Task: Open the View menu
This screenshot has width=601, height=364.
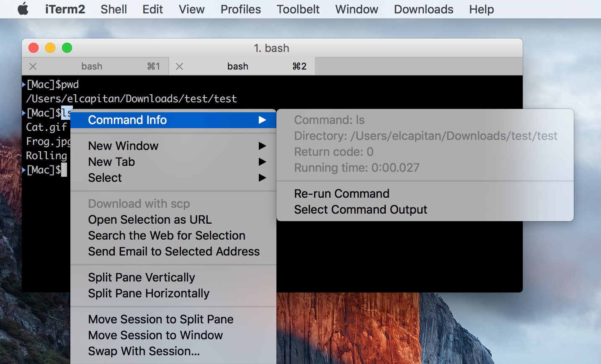Action: click(191, 9)
